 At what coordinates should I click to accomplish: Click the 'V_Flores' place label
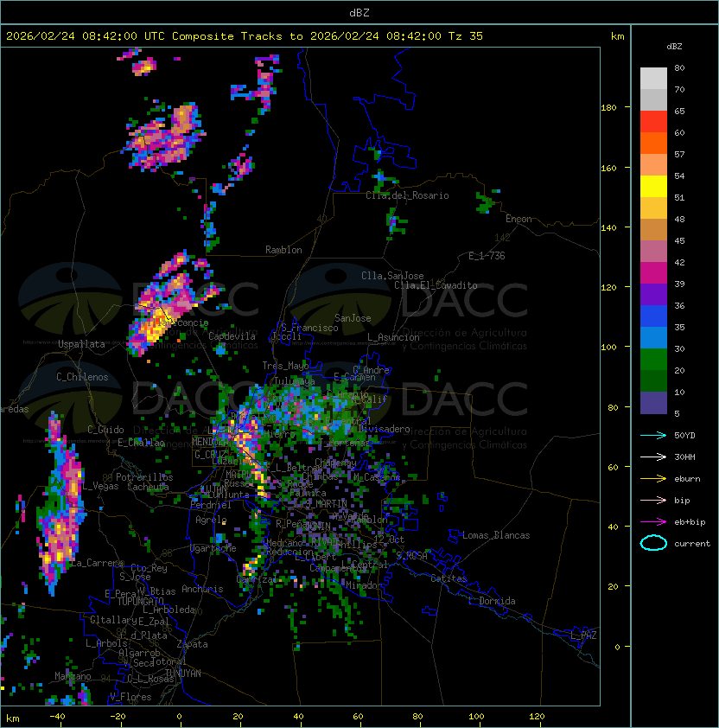pos(130,697)
